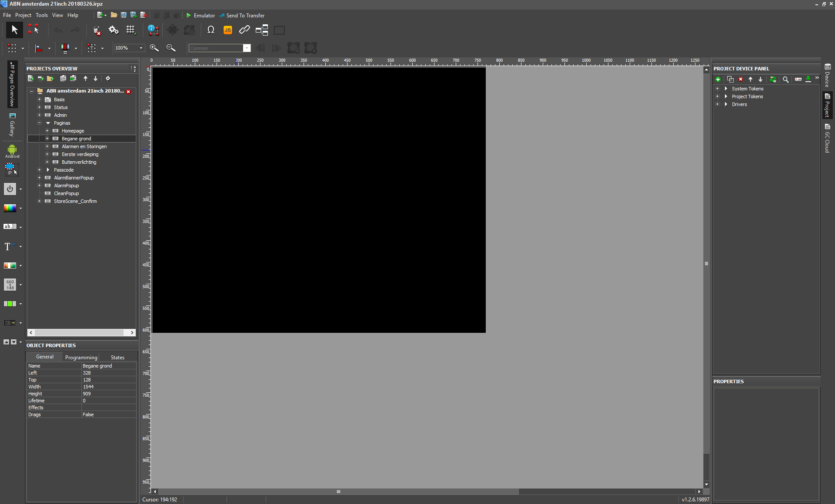Open the Omega symbols tool
Image resolution: width=835 pixels, height=504 pixels.
tap(211, 30)
